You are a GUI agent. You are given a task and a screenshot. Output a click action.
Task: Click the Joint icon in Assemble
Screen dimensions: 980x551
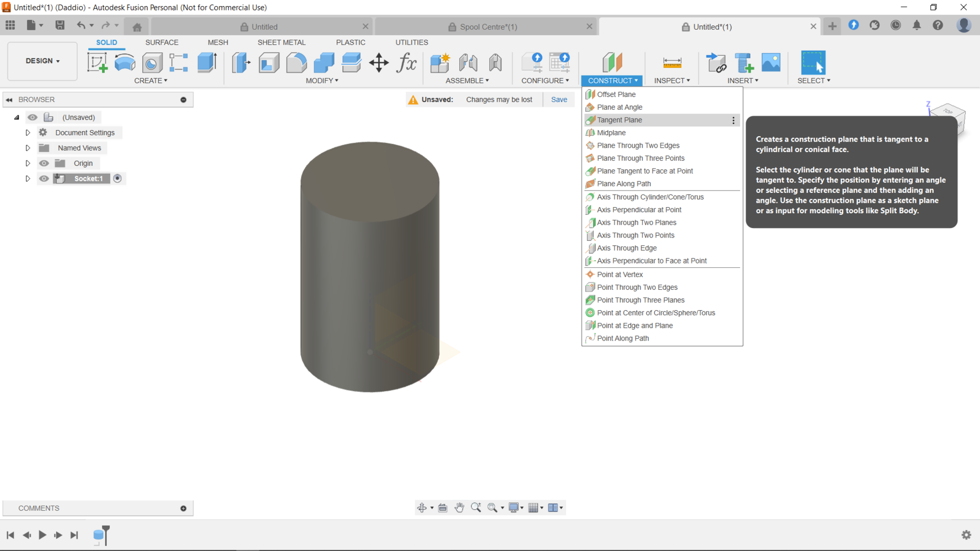point(468,63)
